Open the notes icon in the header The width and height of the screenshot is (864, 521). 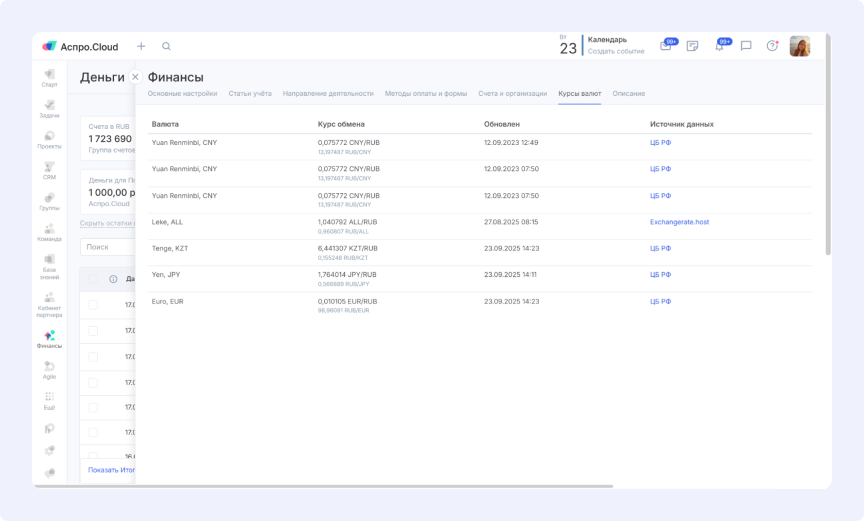click(x=692, y=46)
